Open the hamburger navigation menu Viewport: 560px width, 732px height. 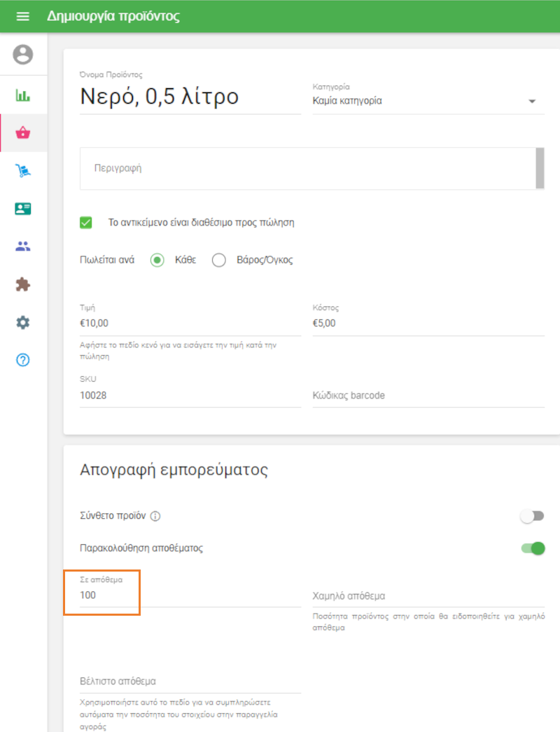coord(23,16)
